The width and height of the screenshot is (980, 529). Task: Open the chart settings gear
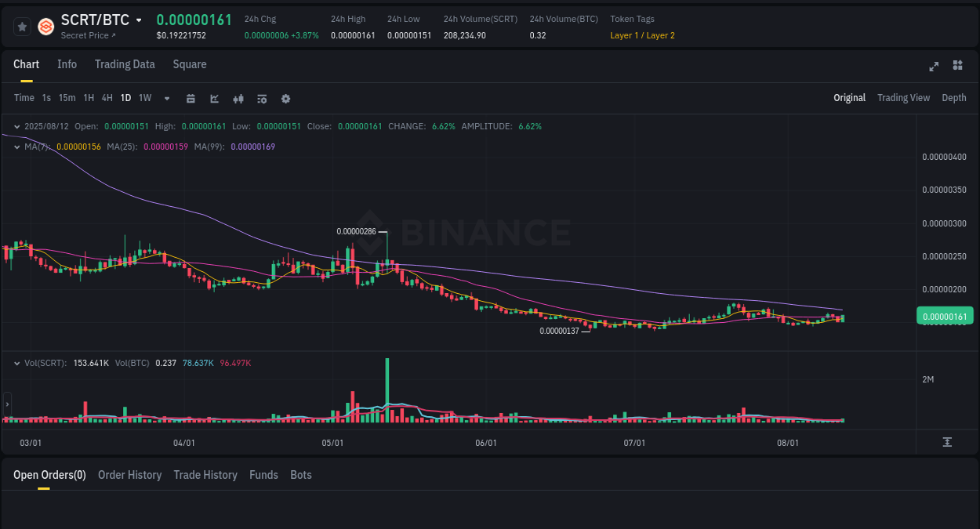coord(285,98)
